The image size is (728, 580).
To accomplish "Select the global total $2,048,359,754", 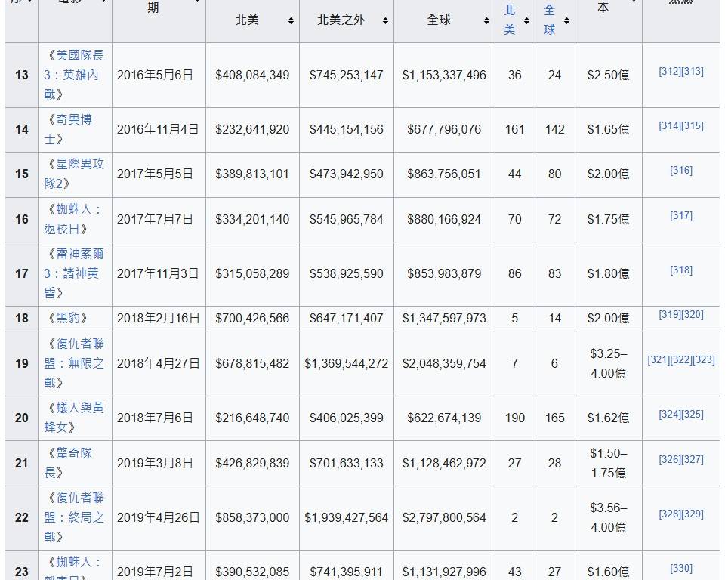I will (444, 363).
